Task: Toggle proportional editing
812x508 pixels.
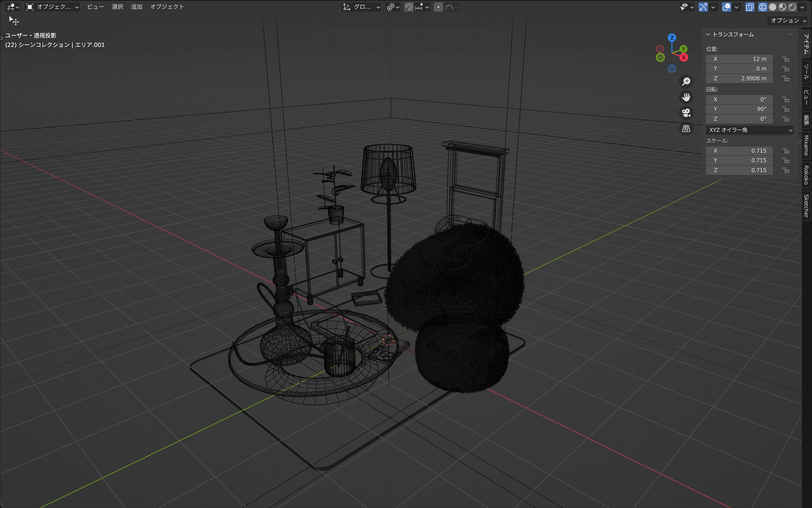Action: point(438,7)
